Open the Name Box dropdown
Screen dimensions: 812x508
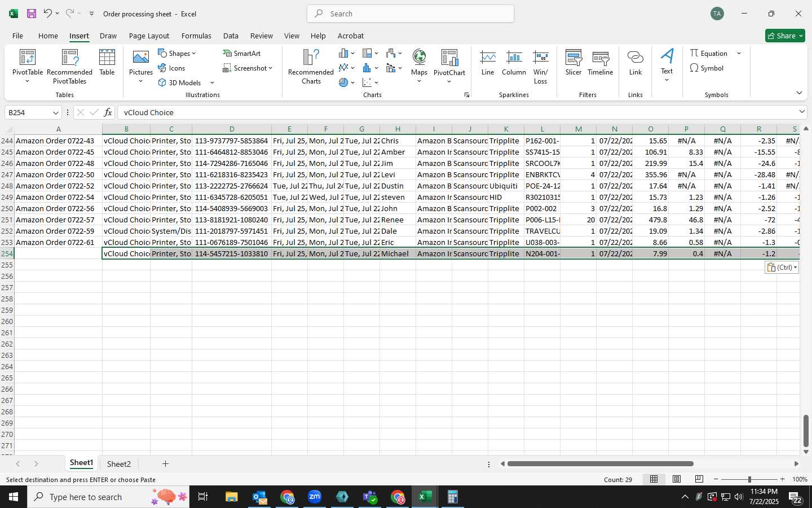55,112
